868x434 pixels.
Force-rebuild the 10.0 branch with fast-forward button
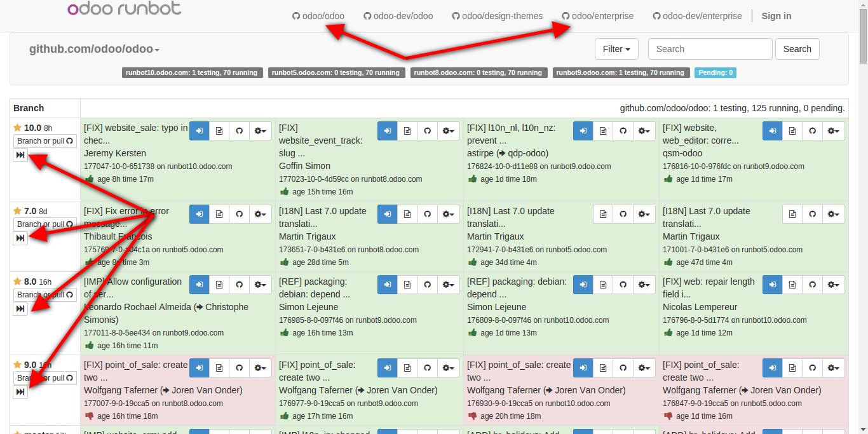(x=20, y=154)
